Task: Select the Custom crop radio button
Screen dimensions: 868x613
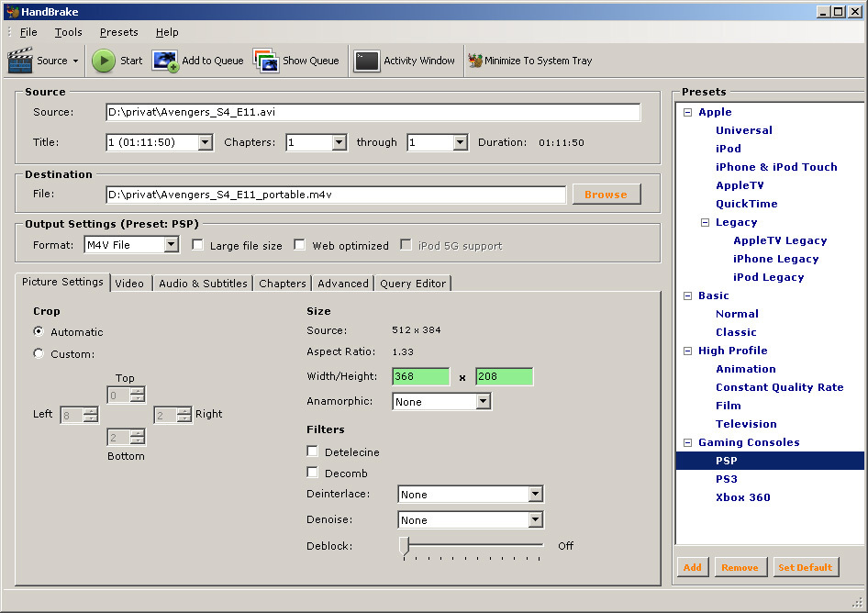Action: (x=39, y=353)
